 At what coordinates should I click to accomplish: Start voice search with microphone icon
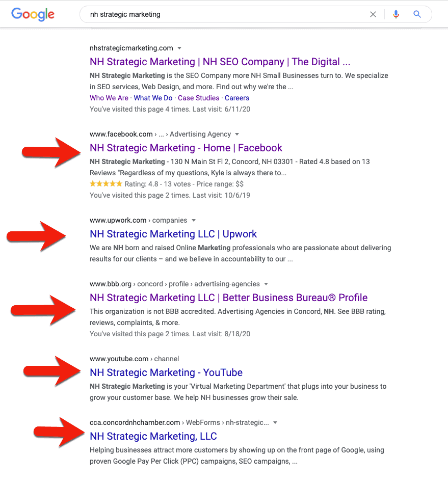coord(396,14)
